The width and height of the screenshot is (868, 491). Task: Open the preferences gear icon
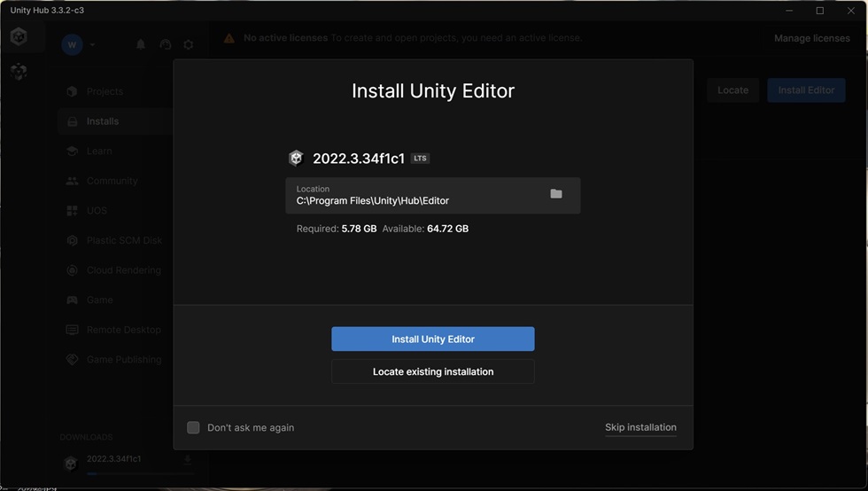click(x=188, y=44)
